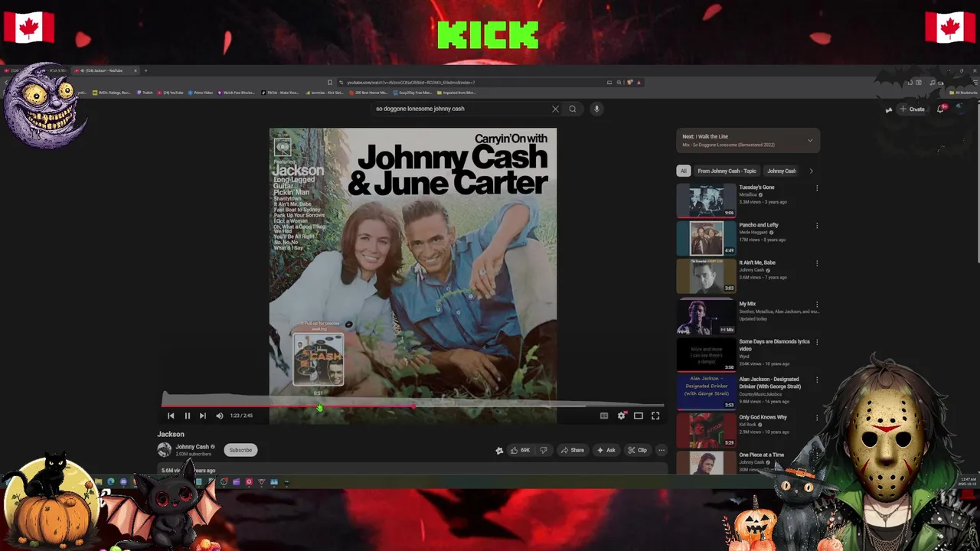Select the 'All' filter chip
Image resolution: width=980 pixels, height=551 pixels.
click(x=684, y=171)
